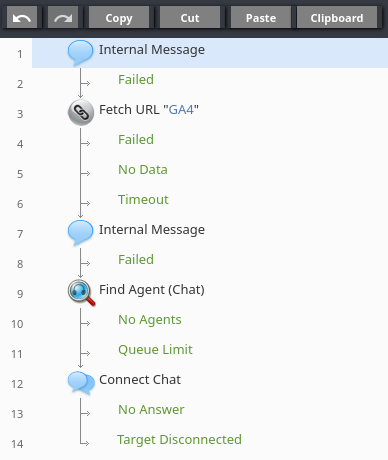Image resolution: width=388 pixels, height=460 pixels.
Task: Select the Target Disconnected branch
Action: (x=179, y=440)
